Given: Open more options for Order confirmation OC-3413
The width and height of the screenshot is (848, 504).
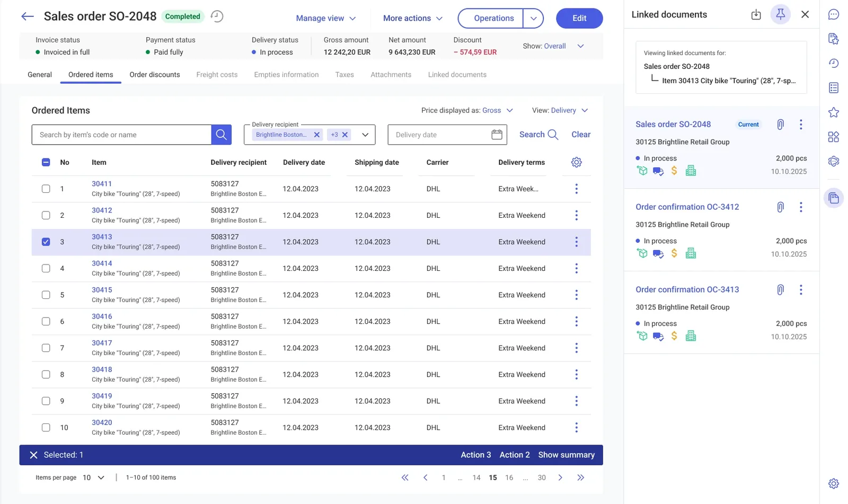Looking at the screenshot, I should pos(801,289).
